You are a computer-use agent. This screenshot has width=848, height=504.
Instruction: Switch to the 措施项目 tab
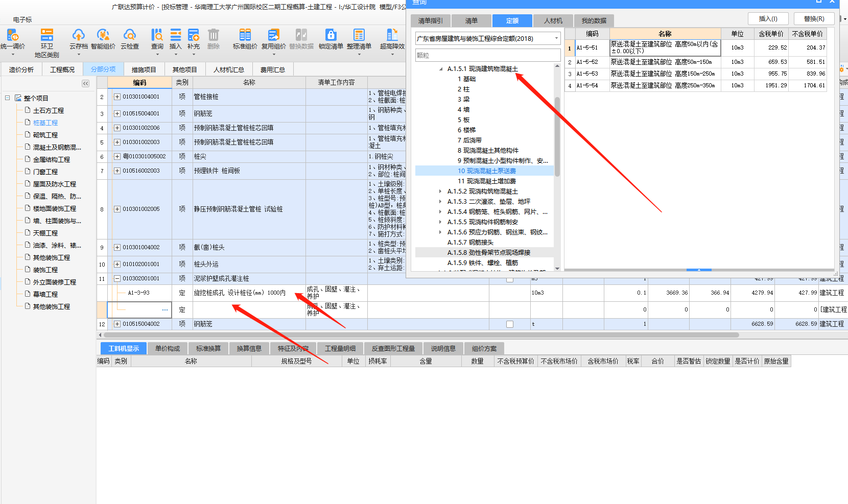(x=144, y=69)
